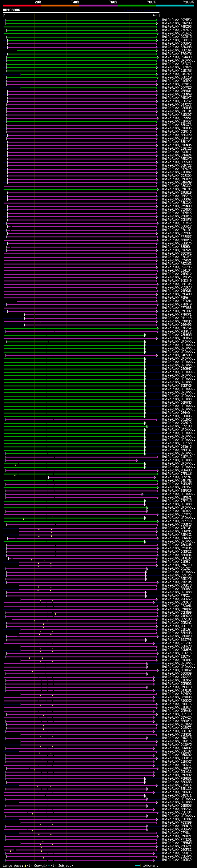Select the UniRef100_P53978 label

click(177, 287)
